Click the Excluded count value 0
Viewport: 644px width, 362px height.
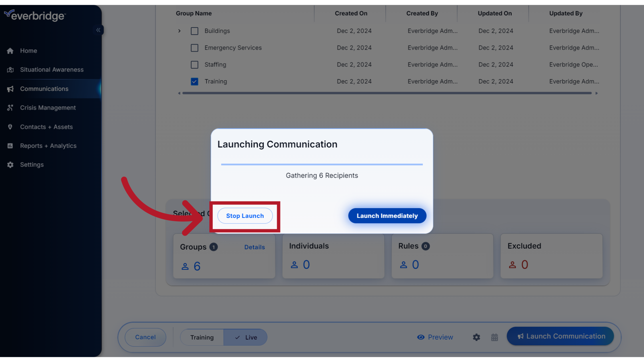pos(525,265)
